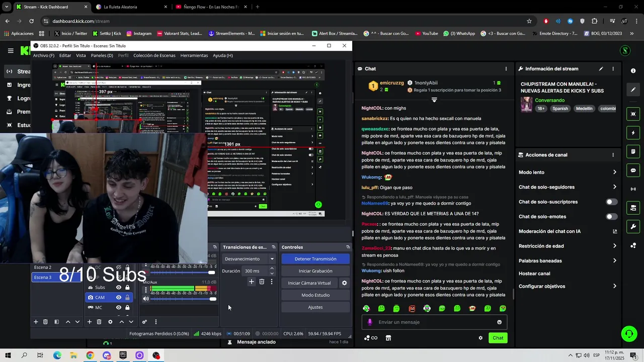Viewport: 644px width, 362px height.
Task: Mute the Mic/Aux speaker in OBS mixer
Action: point(146,299)
